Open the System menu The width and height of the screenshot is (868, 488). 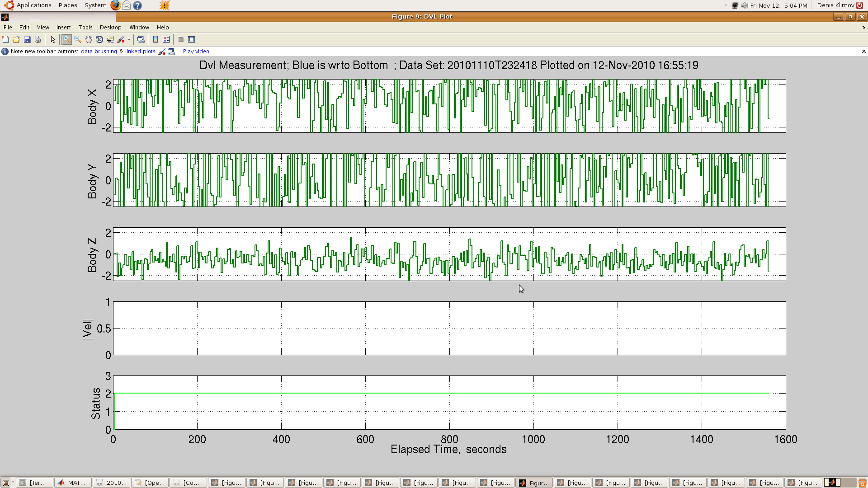point(95,5)
